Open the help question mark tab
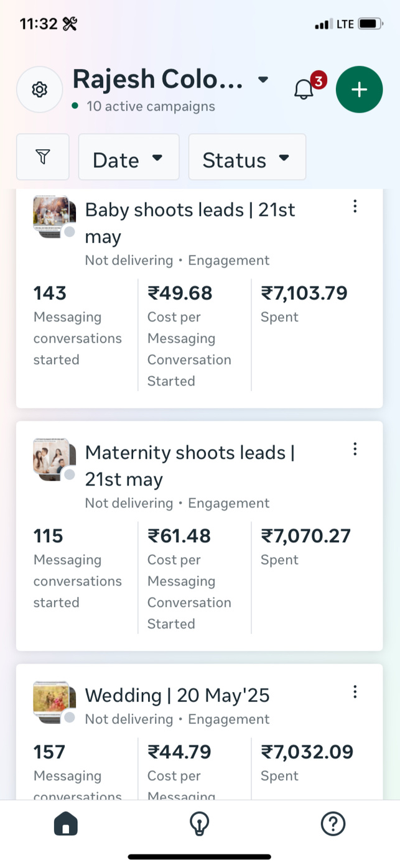400x868 pixels. tap(333, 824)
